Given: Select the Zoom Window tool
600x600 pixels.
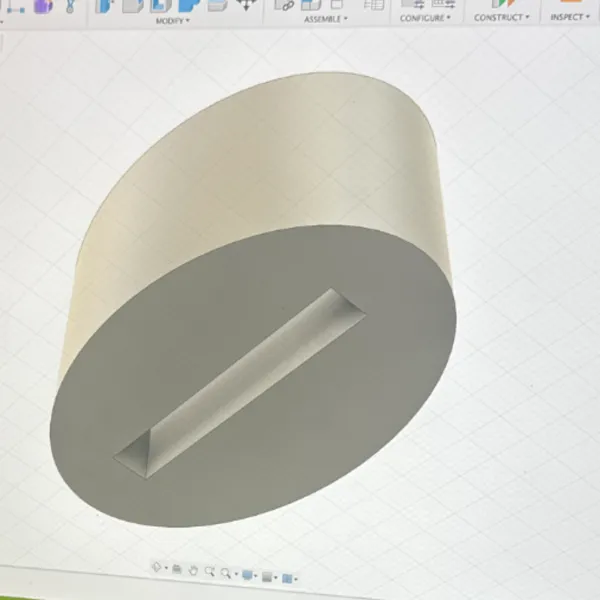Looking at the screenshot, I should point(209,572).
